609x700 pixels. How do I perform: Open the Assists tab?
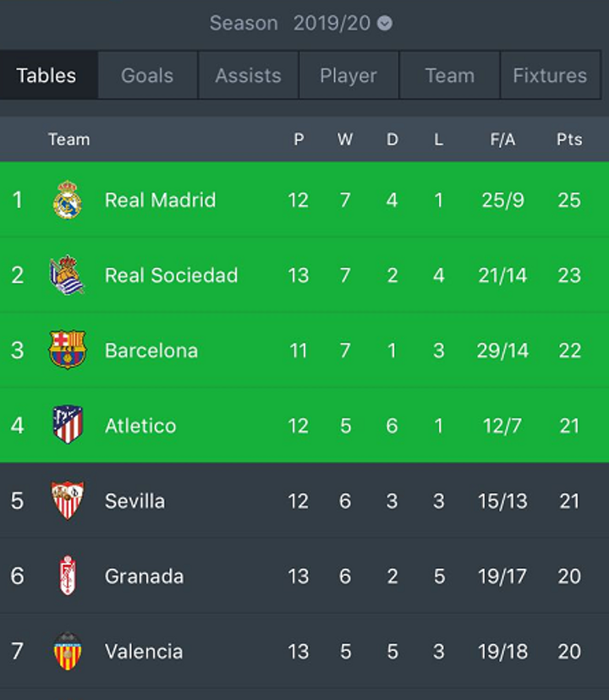tap(249, 75)
